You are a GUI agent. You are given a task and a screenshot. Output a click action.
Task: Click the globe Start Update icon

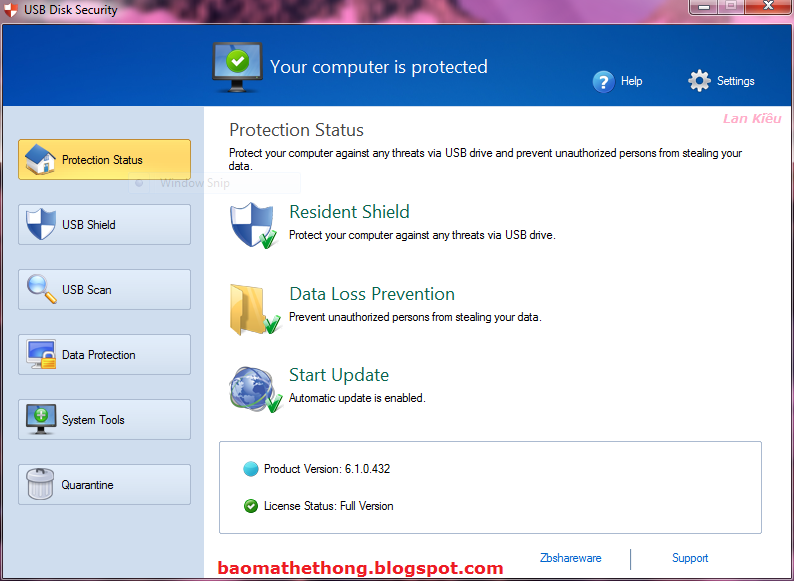click(x=255, y=389)
